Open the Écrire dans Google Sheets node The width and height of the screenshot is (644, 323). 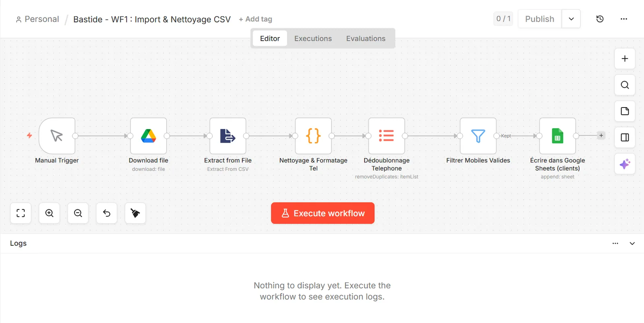tap(557, 136)
